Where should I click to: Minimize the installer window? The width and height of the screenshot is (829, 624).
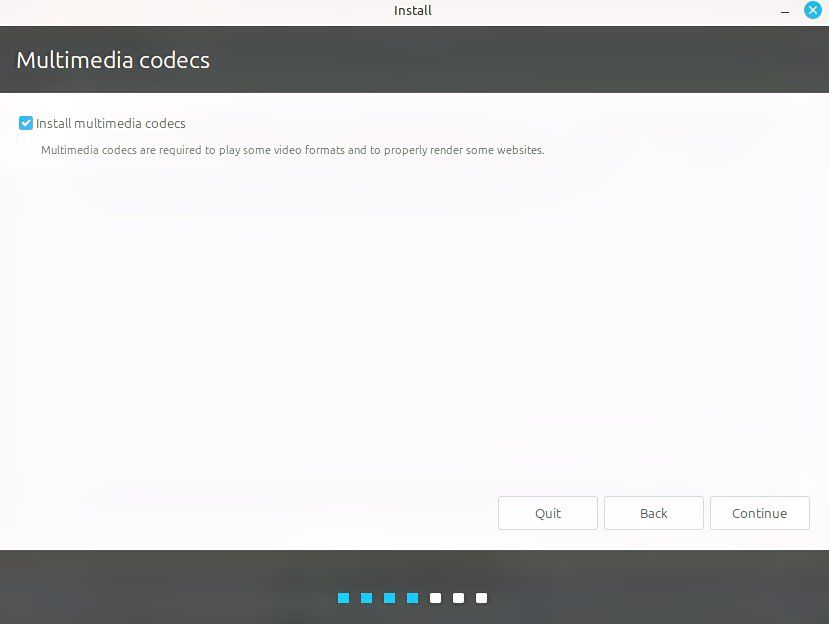(x=785, y=11)
